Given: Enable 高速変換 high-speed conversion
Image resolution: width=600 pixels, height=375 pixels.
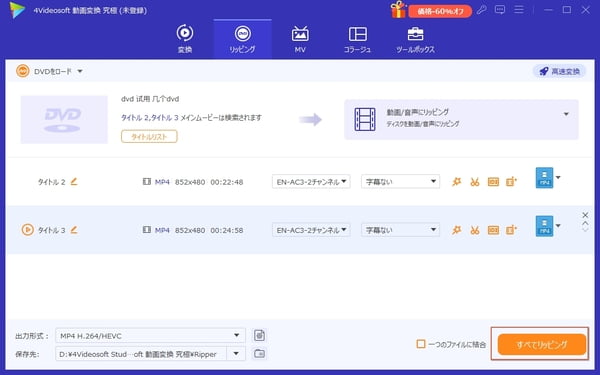Looking at the screenshot, I should click(559, 71).
